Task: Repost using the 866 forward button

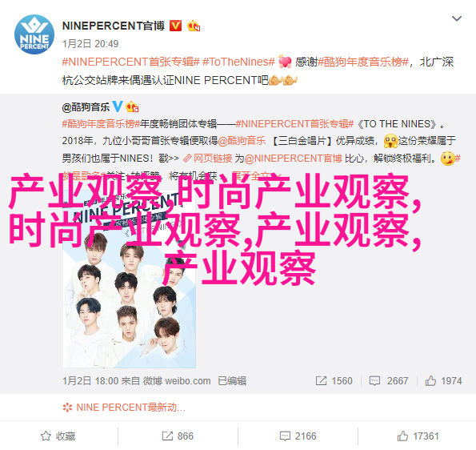Action: pos(178,436)
